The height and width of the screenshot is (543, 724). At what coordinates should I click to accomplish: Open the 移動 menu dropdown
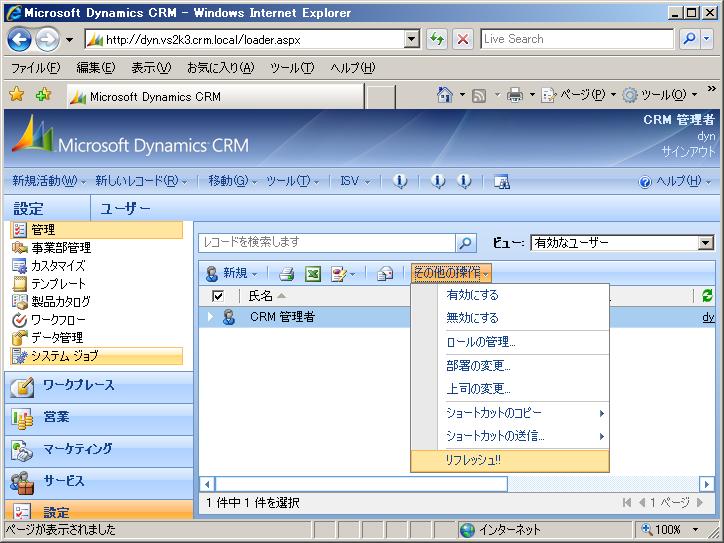pyautogui.click(x=232, y=181)
